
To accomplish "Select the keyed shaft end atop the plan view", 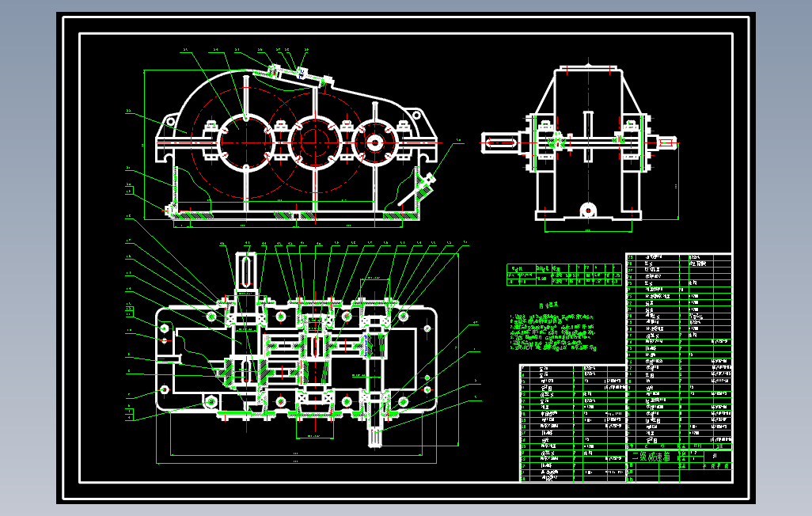I will pos(246,271).
